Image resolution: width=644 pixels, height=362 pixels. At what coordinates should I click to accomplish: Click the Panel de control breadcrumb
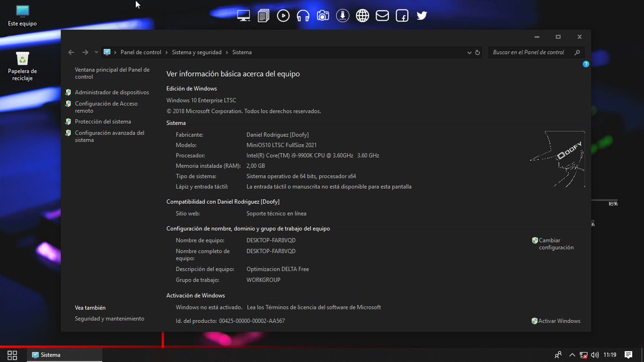[141, 53]
